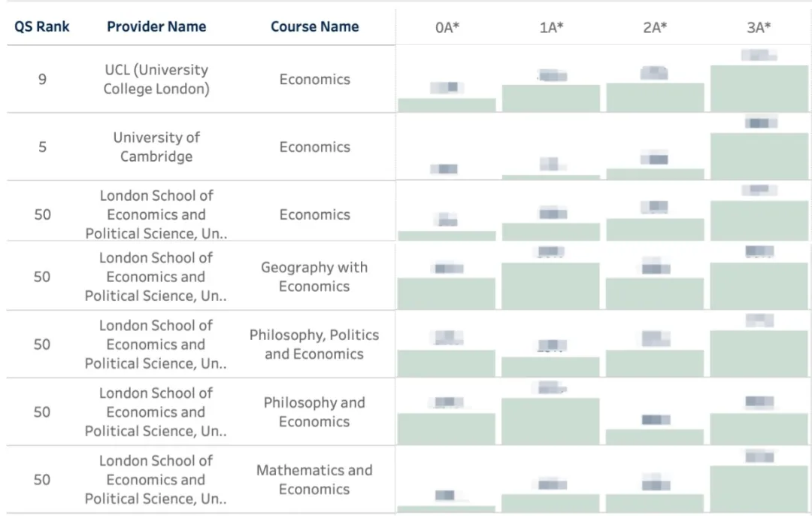Click UCL Economics 0A* bar
Image resolution: width=812 pixels, height=516 pixels.
(447, 105)
